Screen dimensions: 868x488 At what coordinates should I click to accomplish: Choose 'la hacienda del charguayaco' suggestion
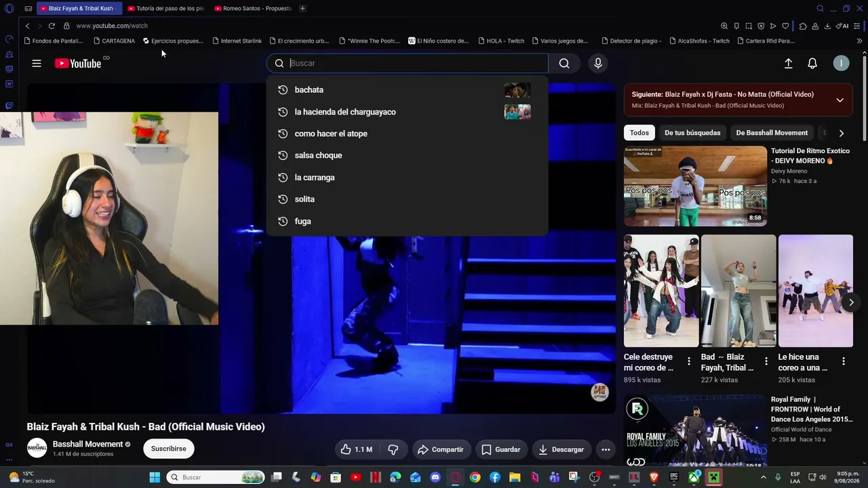[407, 112]
